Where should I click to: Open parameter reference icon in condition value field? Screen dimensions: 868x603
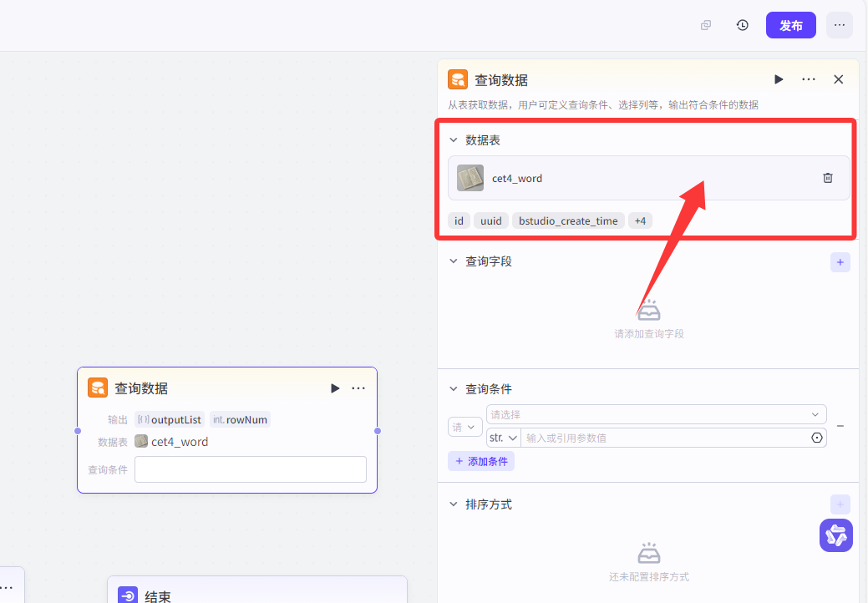(x=817, y=437)
